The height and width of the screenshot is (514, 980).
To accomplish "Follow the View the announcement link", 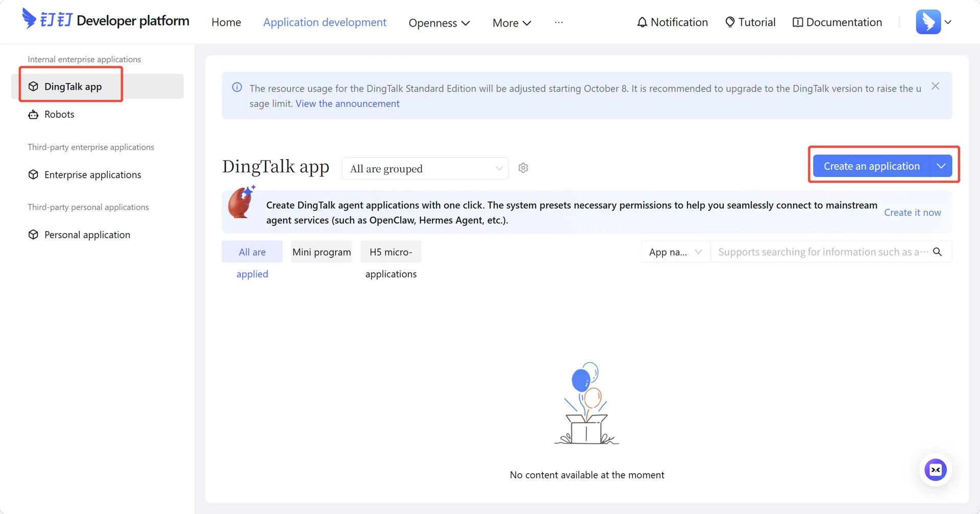I will pos(348,104).
